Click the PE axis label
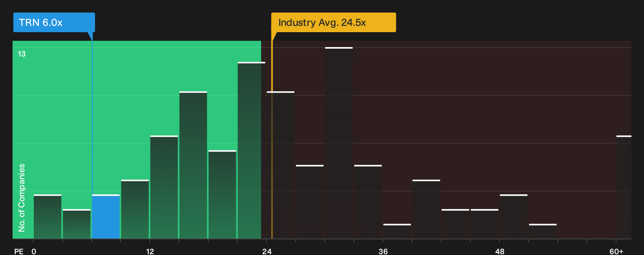644x255 pixels. [x=19, y=251]
